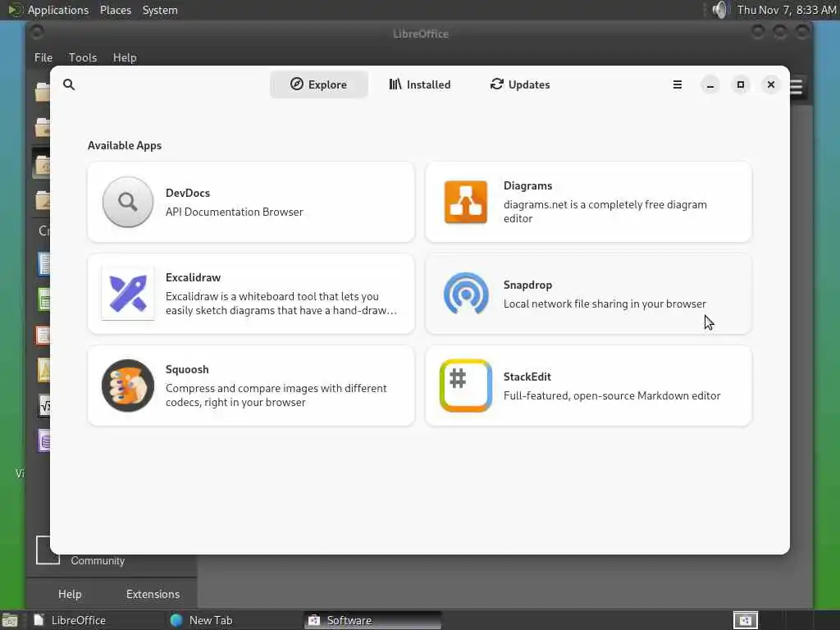Click the Squoosh hand icon
The image size is (840, 630).
(127, 386)
